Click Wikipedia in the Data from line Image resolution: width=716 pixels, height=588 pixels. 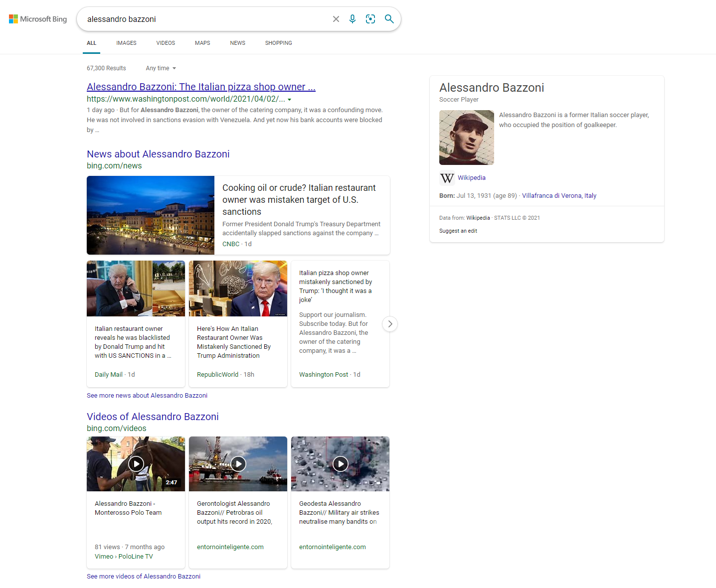(x=478, y=218)
